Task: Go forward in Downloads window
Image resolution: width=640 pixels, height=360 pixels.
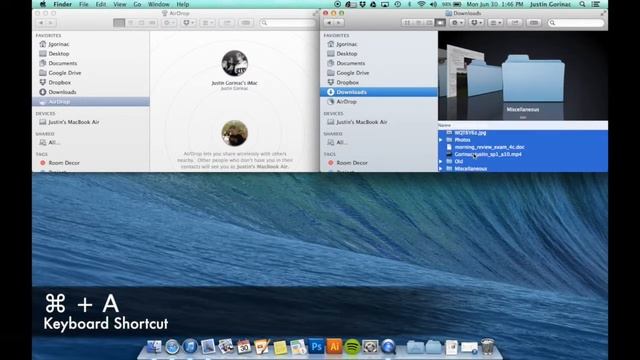Action: coord(339,23)
